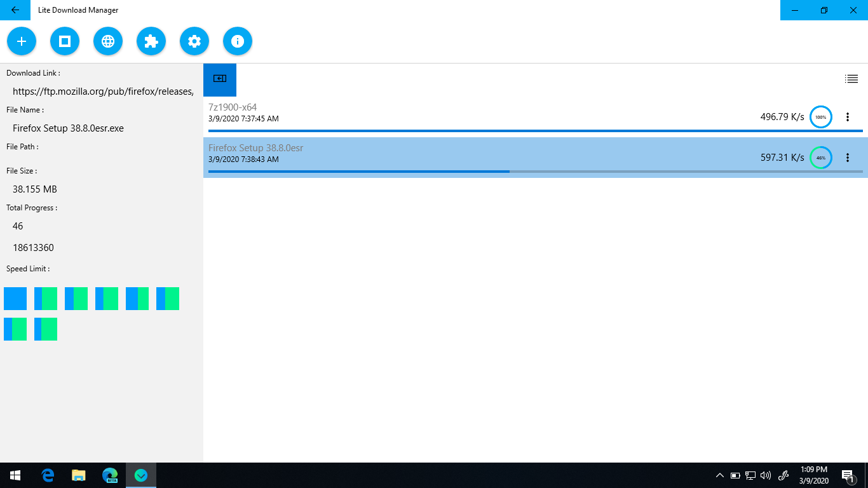Select the 7z1900-x64 download entry
The image size is (868, 488).
pyautogui.click(x=536, y=117)
